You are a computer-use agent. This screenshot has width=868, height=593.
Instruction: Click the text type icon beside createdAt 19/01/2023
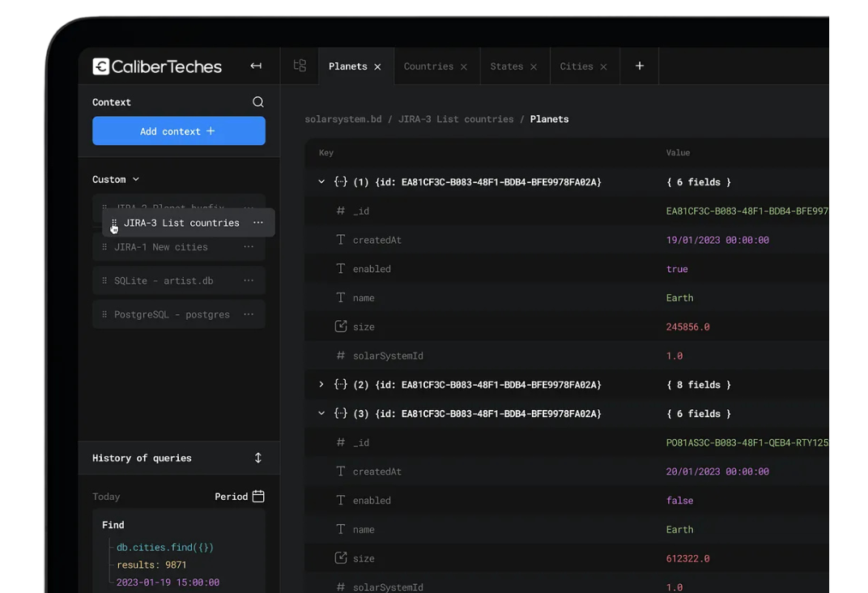point(341,239)
